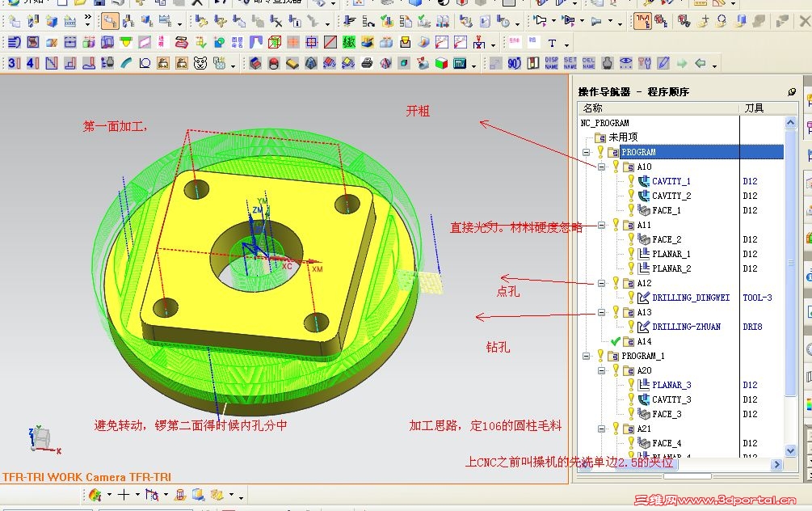Toggle the Program Order View button
Image resolution: width=812 pixels, height=511 pixels.
coord(110,21)
